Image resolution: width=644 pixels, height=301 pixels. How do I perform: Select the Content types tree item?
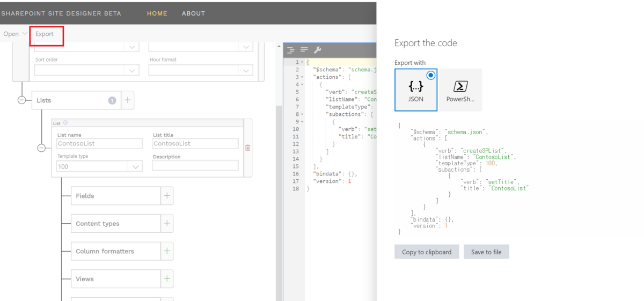pos(115,224)
